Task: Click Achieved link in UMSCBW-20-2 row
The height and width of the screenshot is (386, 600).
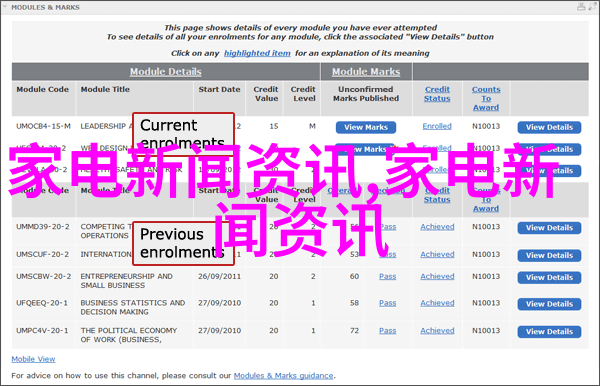Action: pyautogui.click(x=437, y=277)
